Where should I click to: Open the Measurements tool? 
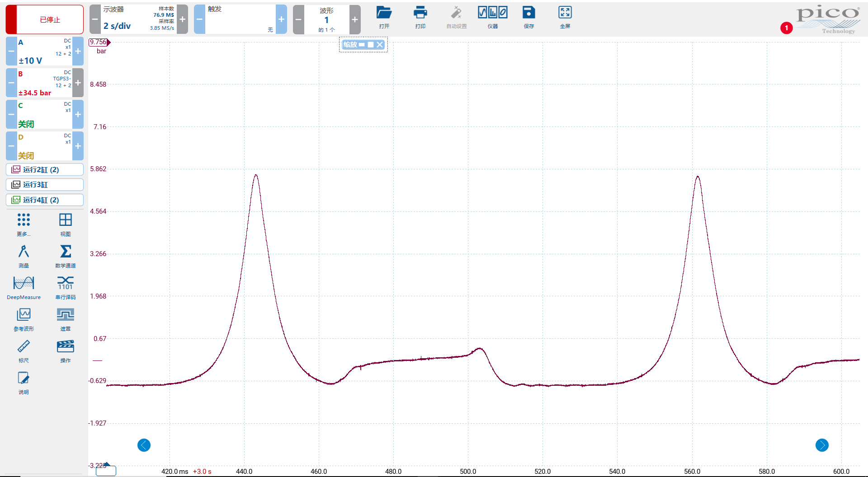click(24, 256)
